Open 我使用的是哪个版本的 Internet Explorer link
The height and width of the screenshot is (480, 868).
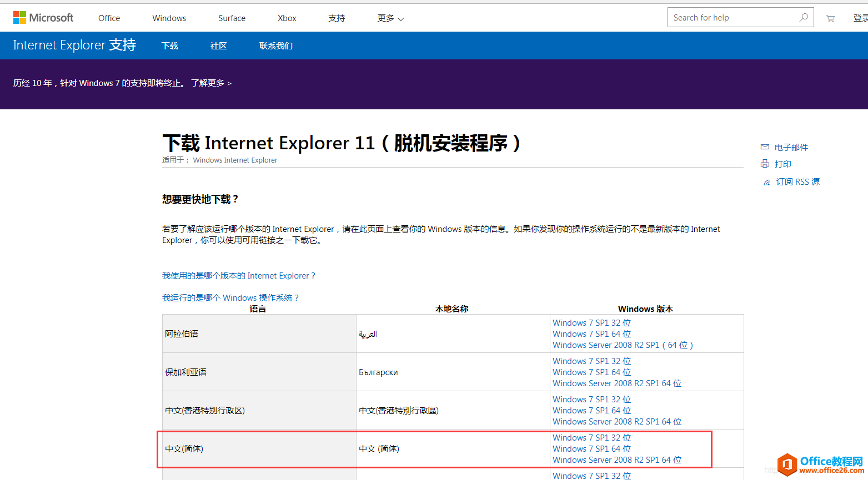(239, 276)
